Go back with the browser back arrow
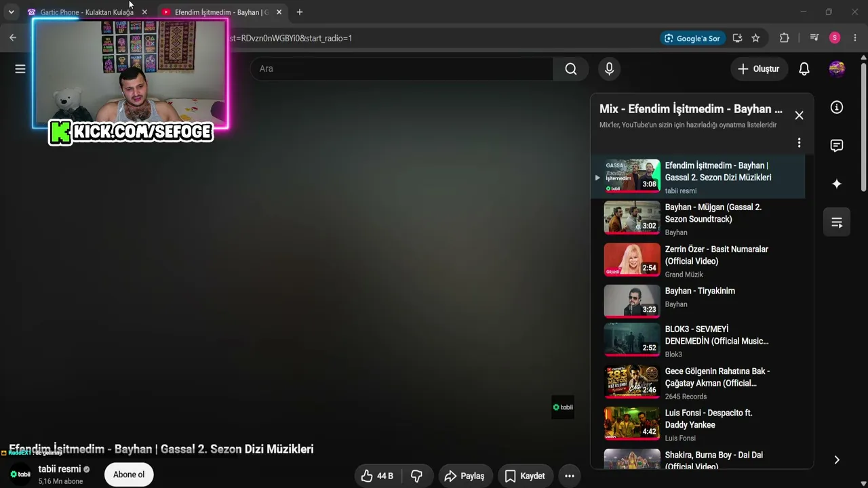The height and width of the screenshot is (488, 868). coord(13,38)
